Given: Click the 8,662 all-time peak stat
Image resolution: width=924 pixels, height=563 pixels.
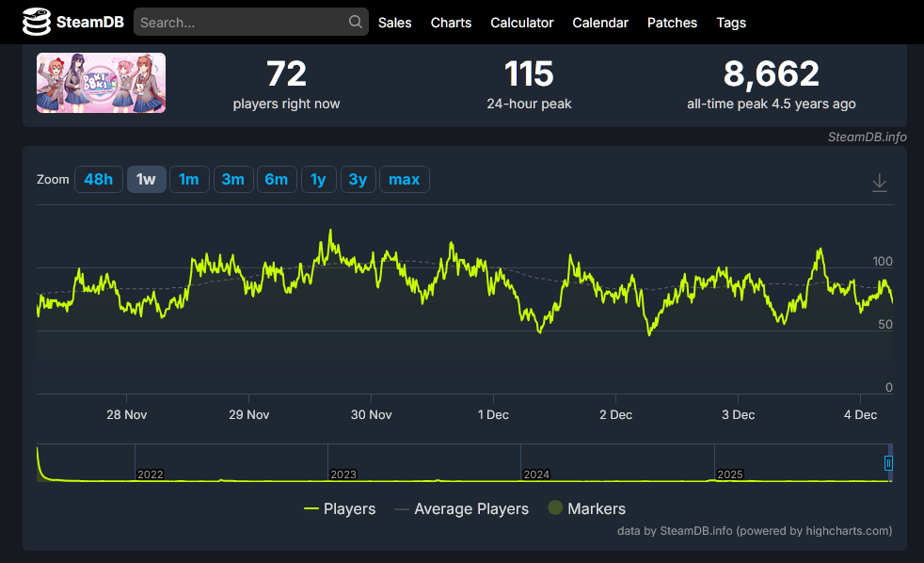Looking at the screenshot, I should [772, 85].
